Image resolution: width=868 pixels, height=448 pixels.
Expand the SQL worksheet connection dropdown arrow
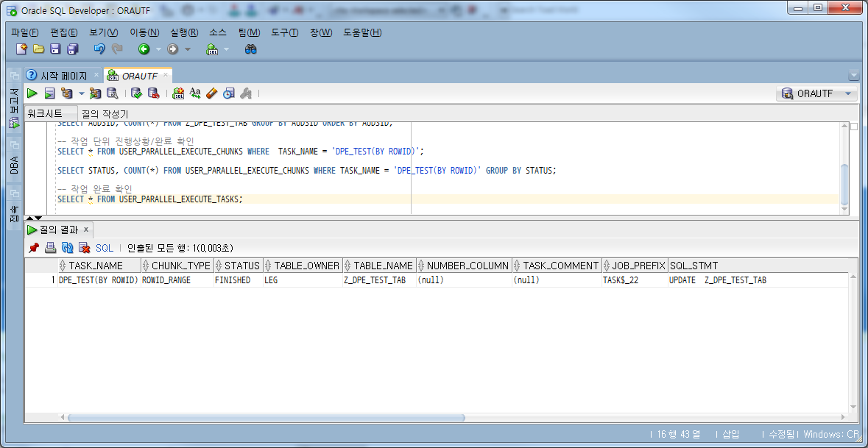click(226, 50)
